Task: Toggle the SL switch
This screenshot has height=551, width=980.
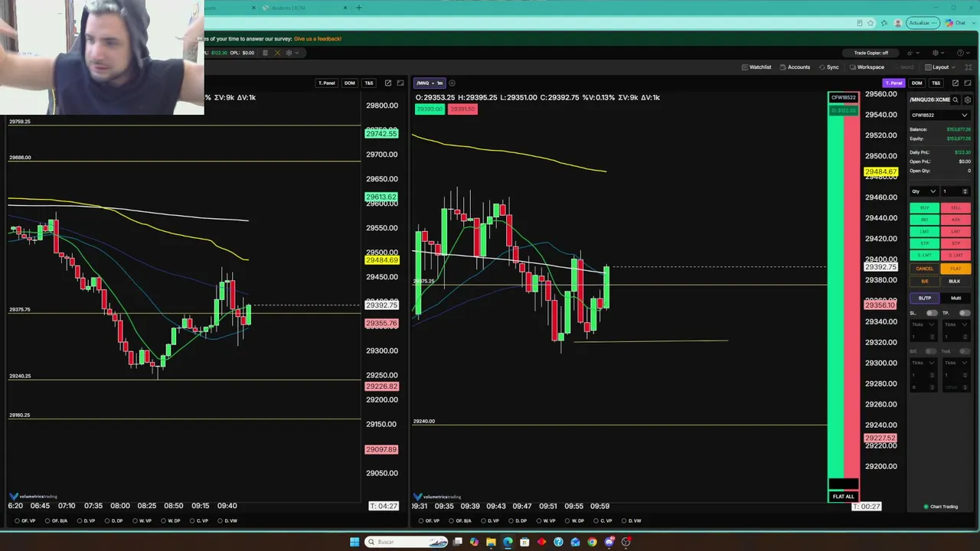Action: pyautogui.click(x=932, y=313)
